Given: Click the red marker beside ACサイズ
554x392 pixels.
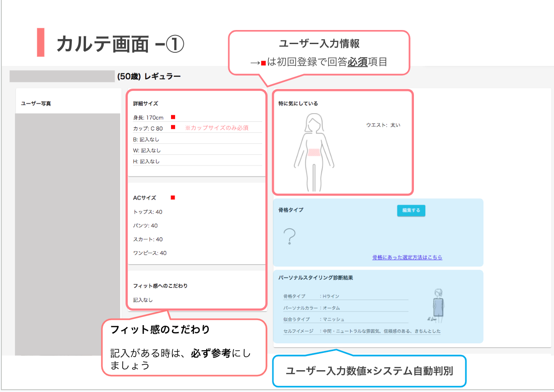Looking at the screenshot, I should click(172, 198).
